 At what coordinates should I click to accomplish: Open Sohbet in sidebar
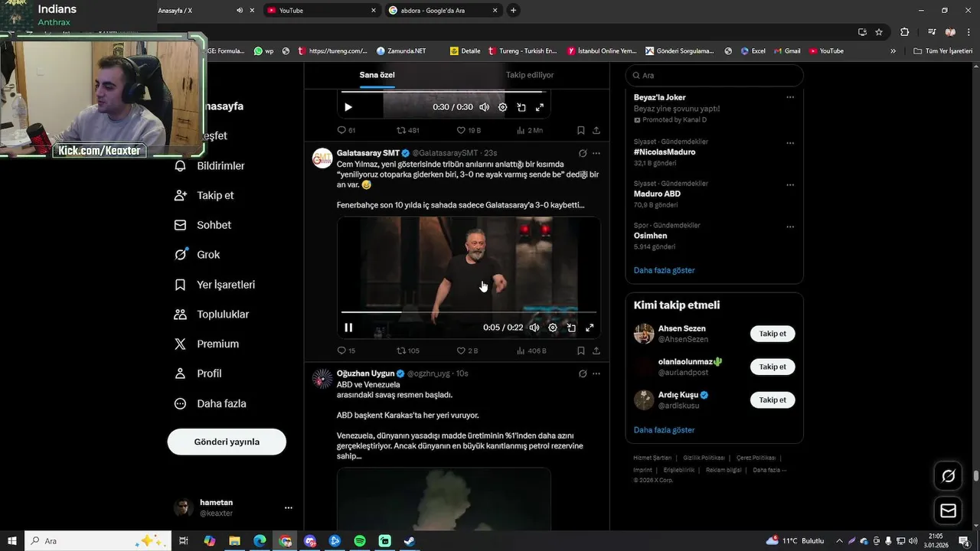coord(203,225)
